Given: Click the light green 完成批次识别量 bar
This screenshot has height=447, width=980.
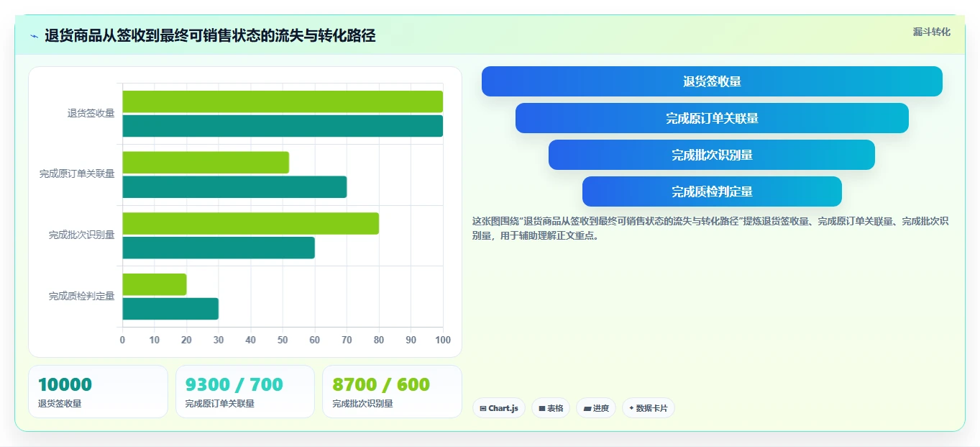Looking at the screenshot, I should (250, 223).
